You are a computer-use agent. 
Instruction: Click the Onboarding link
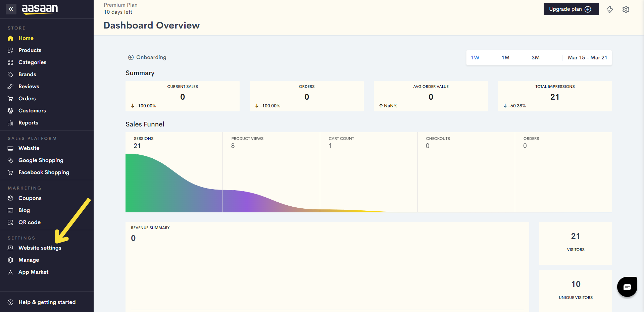click(x=151, y=57)
